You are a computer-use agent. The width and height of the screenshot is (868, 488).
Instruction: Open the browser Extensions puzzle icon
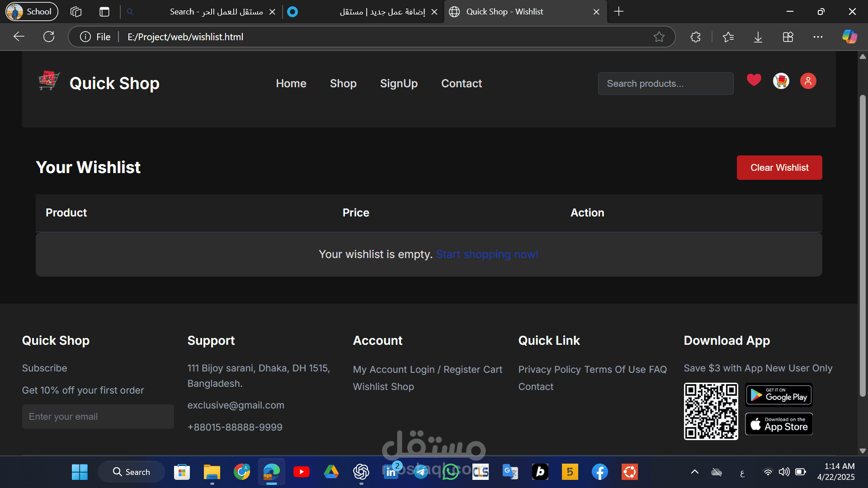coord(695,37)
